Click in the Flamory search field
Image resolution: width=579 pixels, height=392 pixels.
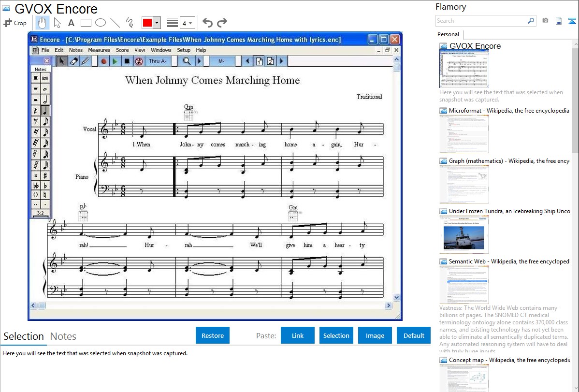481,21
